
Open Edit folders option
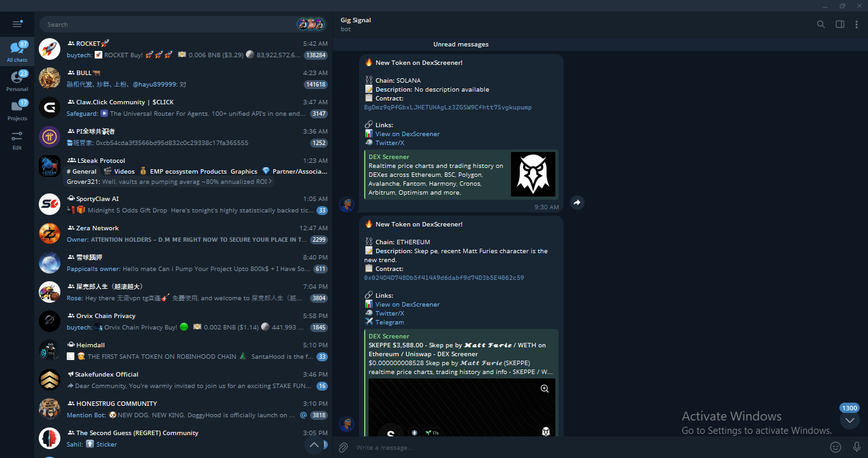tap(17, 140)
